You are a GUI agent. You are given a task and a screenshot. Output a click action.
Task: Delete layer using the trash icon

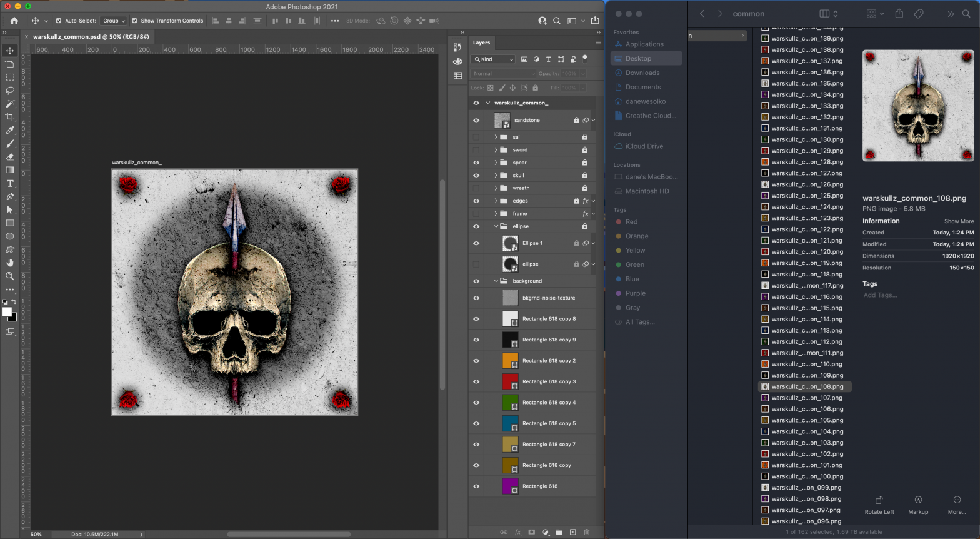pos(586,532)
